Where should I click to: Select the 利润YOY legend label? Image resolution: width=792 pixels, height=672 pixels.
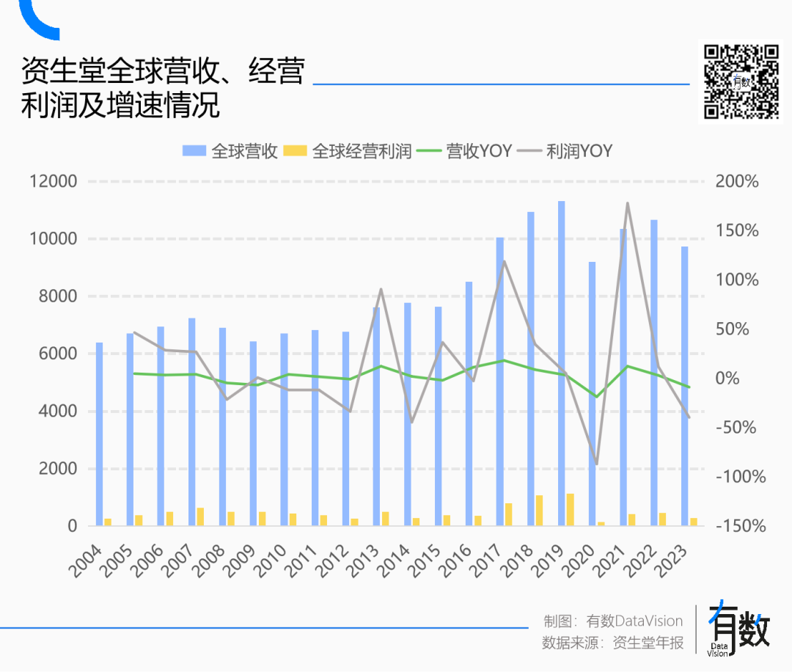pos(579,151)
